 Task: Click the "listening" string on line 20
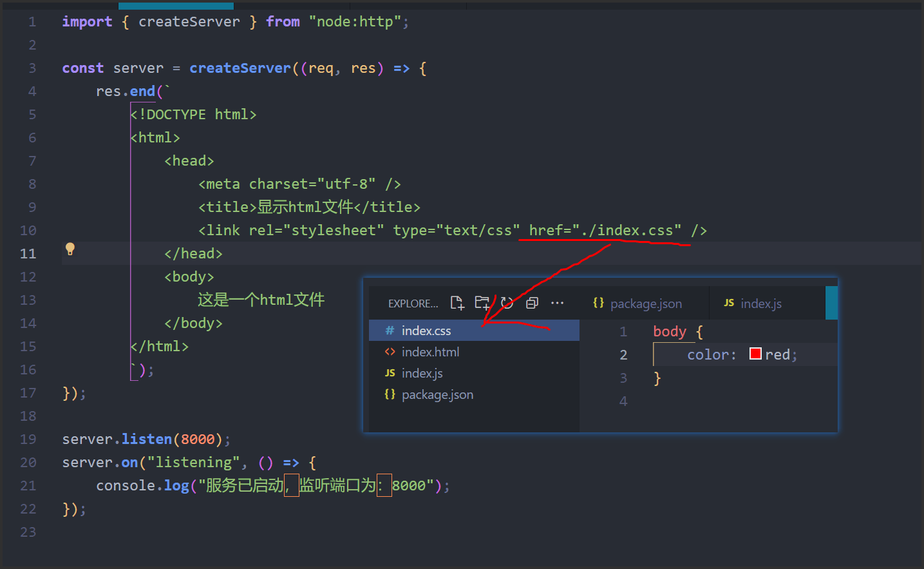pos(194,462)
